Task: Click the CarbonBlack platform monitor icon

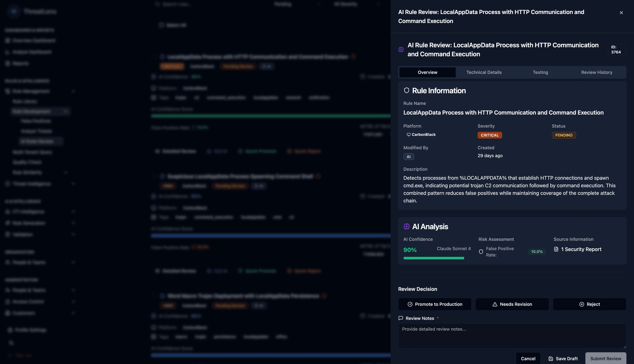Action: point(408,135)
